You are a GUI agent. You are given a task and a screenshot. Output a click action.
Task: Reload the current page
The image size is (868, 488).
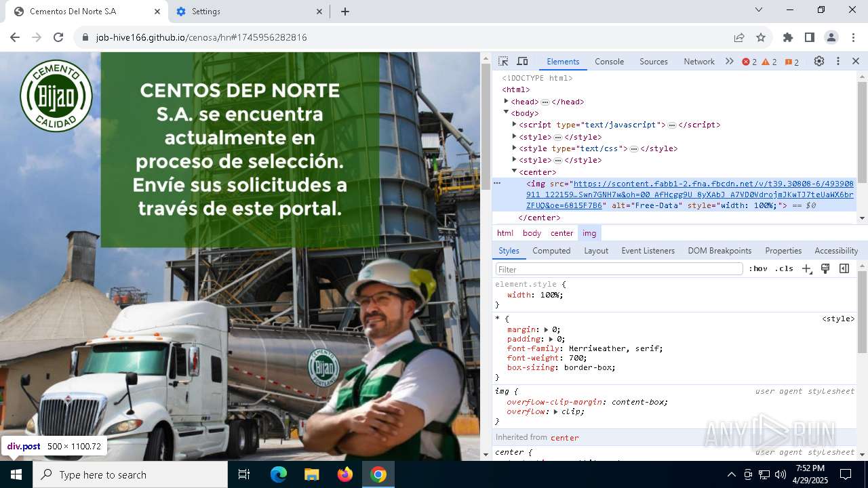point(58,37)
